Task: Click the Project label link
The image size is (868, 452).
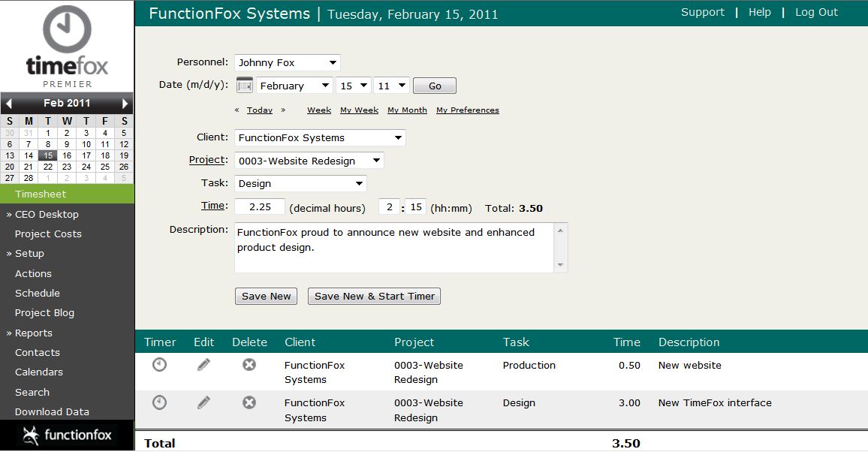Action: tap(208, 160)
